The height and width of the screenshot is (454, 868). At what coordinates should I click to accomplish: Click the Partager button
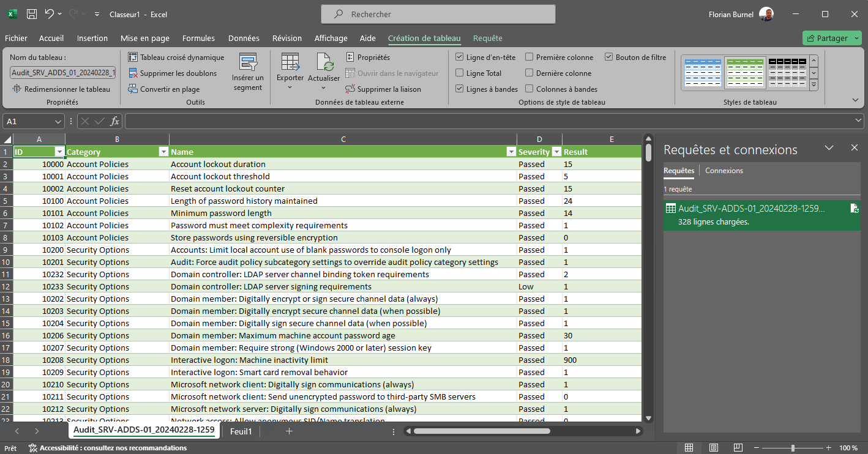[x=827, y=38]
